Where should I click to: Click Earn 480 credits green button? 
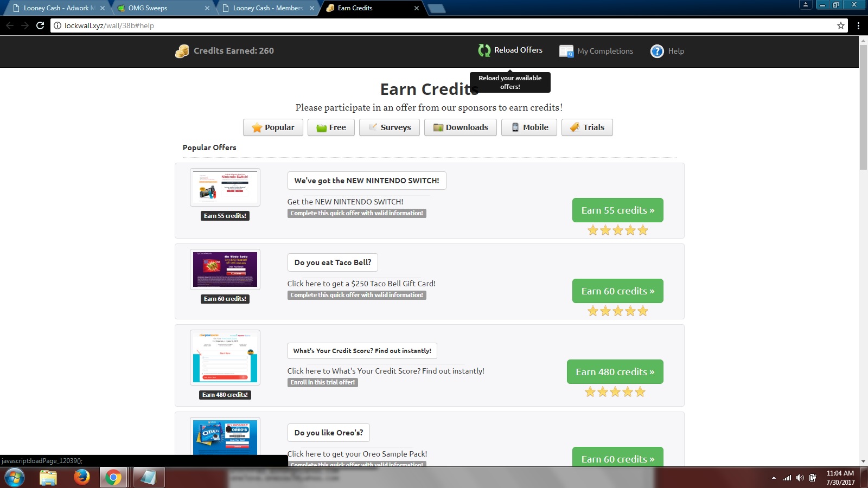(x=615, y=372)
